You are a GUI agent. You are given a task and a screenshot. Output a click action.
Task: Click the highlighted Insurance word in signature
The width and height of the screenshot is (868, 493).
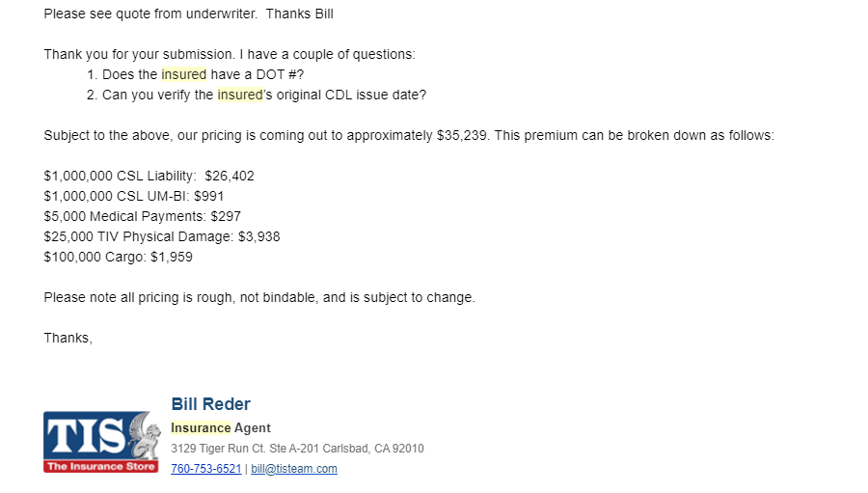point(201,427)
